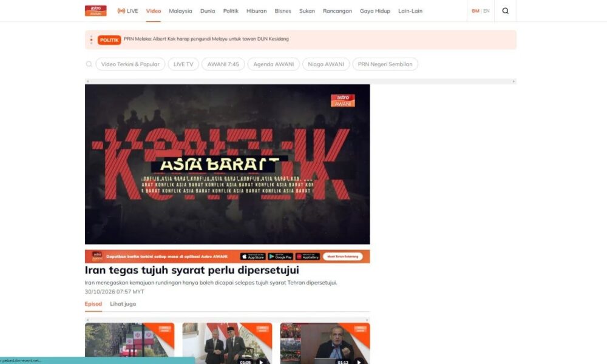The height and width of the screenshot is (364, 607).
Task: Play the Konflik Asia Barat main video
Action: [x=227, y=164]
